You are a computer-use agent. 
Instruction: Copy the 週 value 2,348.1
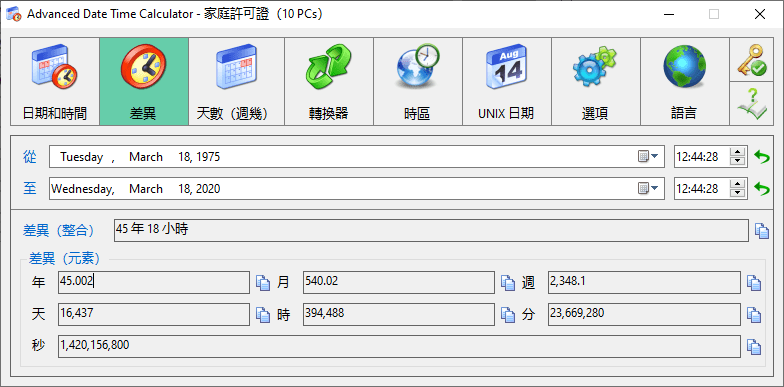pyautogui.click(x=754, y=282)
